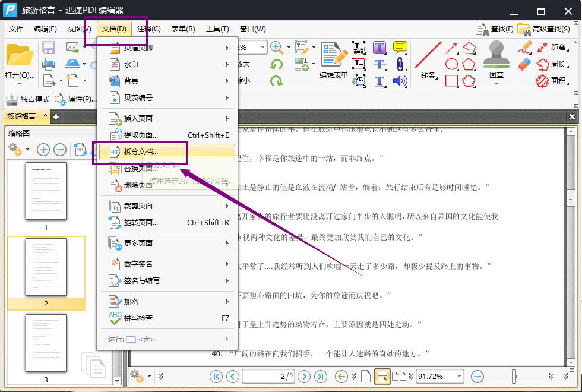Click the zoom in magnifier icon
Screen dimensions: 582x392
(276, 47)
